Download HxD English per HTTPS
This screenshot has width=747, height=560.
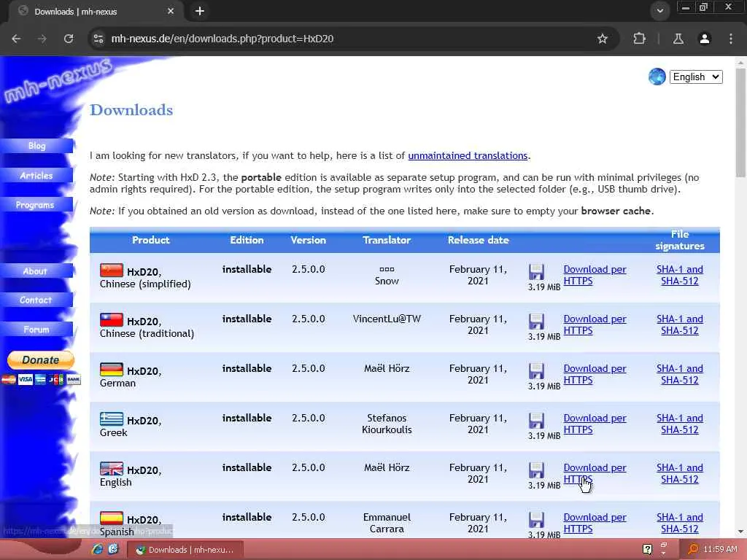595,473
